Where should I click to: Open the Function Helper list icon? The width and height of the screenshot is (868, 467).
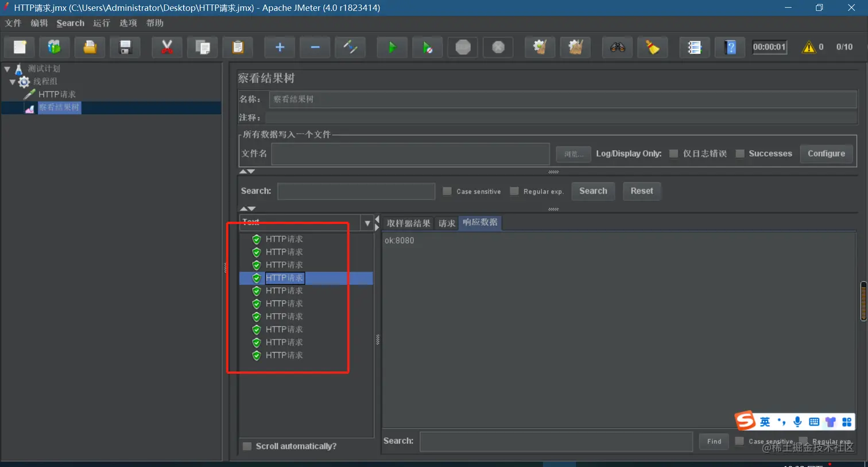point(695,47)
